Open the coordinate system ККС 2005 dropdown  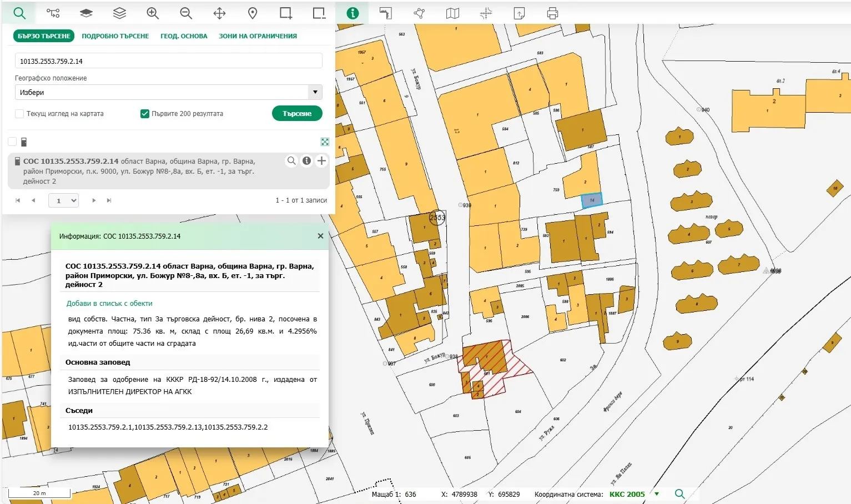click(657, 494)
